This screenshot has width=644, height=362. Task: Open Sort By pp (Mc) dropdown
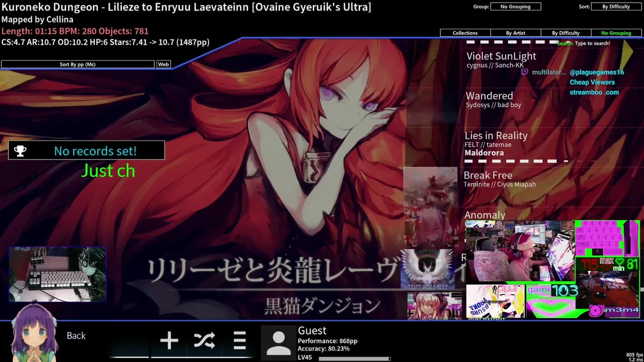pos(77,64)
